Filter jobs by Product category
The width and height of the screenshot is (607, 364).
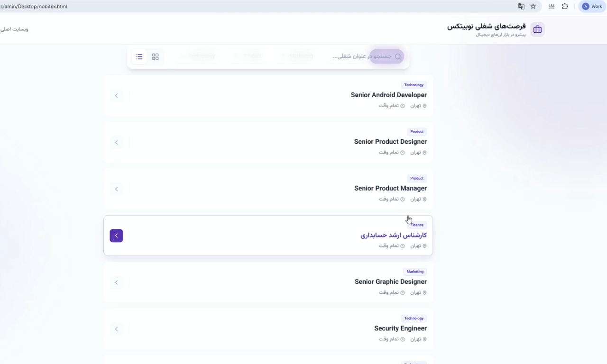click(x=252, y=56)
